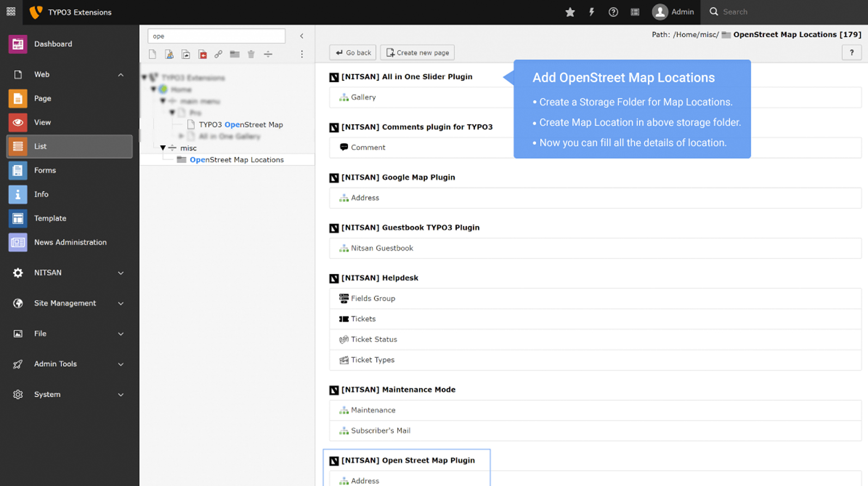
Task: Select the new folder icon in page tree toolbar
Action: click(x=235, y=54)
